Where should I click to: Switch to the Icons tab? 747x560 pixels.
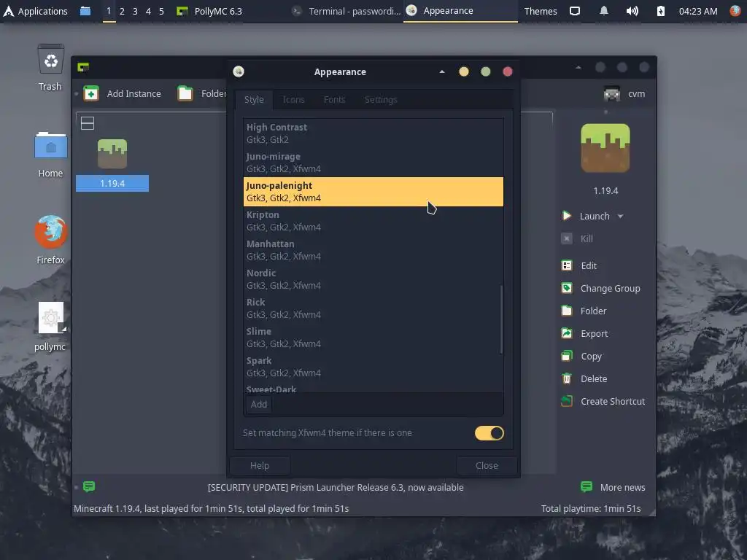pos(293,99)
